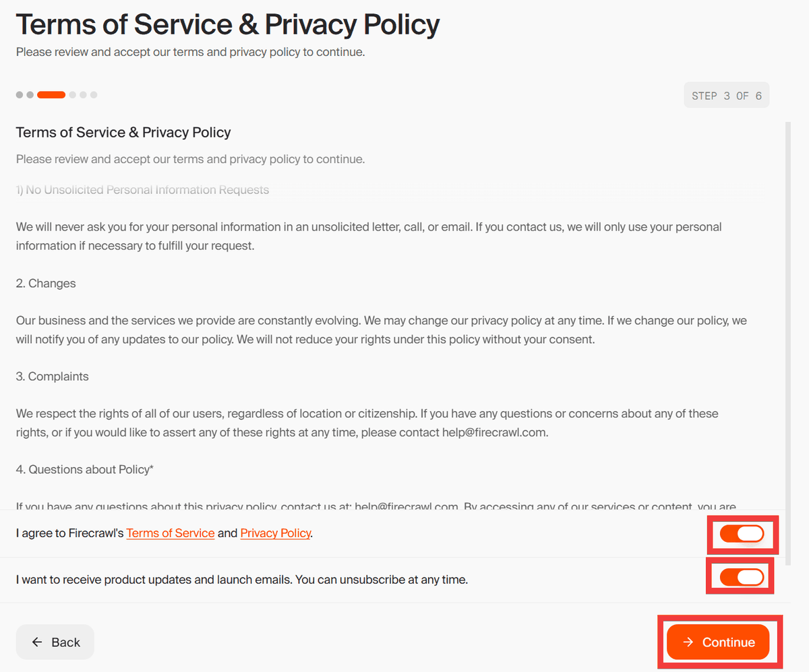
Task: Open the Privacy Policy link
Action: click(275, 533)
